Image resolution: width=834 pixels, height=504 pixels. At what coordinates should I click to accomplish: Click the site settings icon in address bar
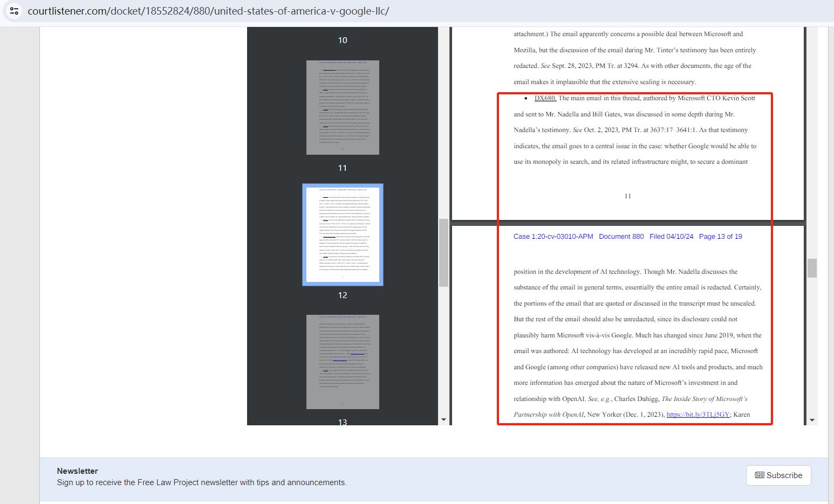(14, 11)
